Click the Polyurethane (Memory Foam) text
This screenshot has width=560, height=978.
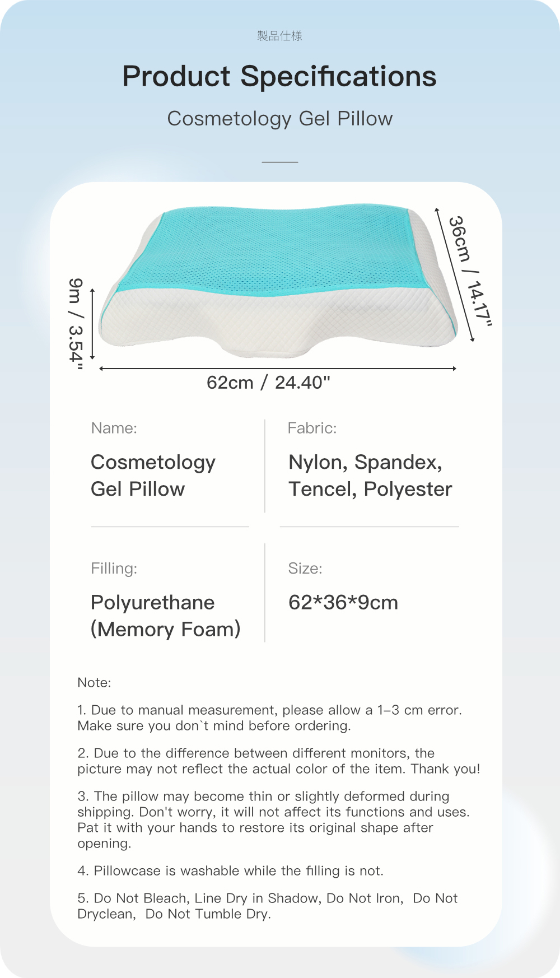pyautogui.click(x=166, y=616)
